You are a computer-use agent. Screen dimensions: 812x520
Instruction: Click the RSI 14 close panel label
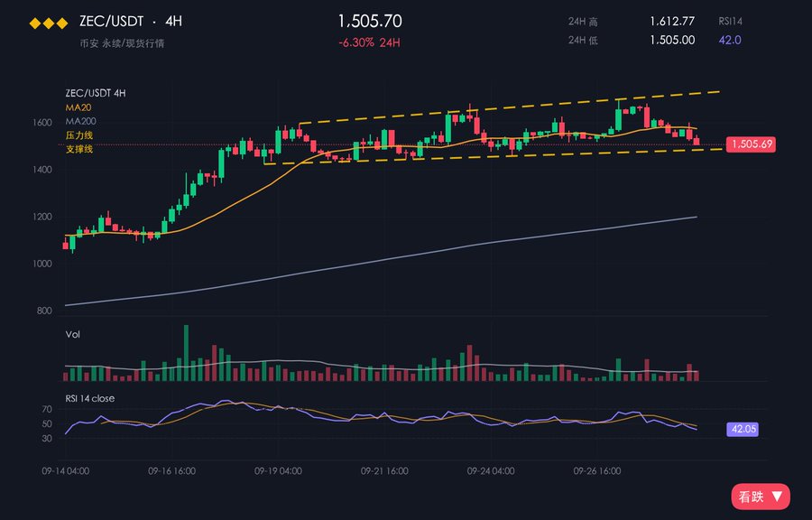pos(90,398)
